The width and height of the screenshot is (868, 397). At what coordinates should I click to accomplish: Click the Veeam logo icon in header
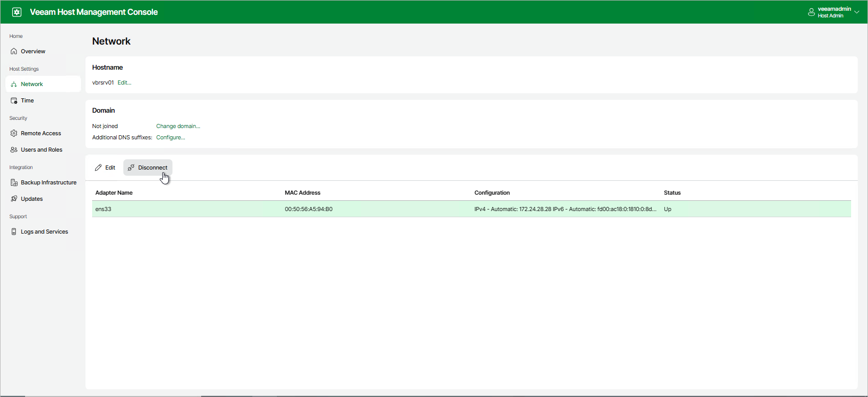click(17, 12)
